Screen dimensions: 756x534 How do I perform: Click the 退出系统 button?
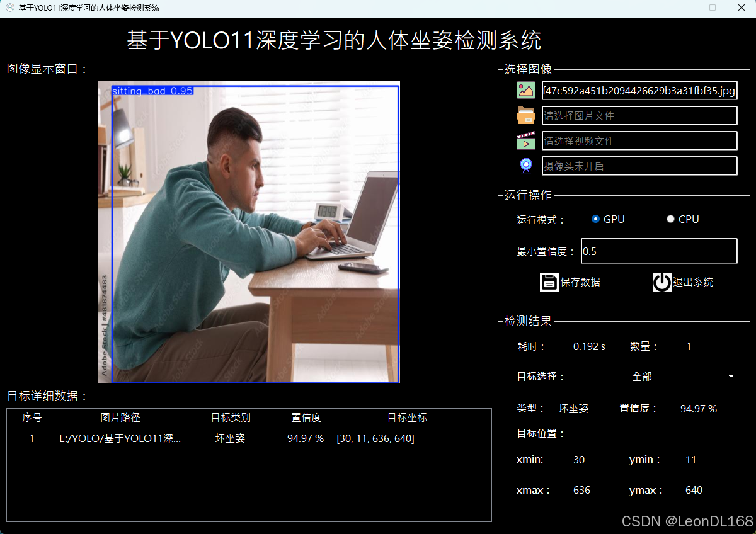[683, 282]
